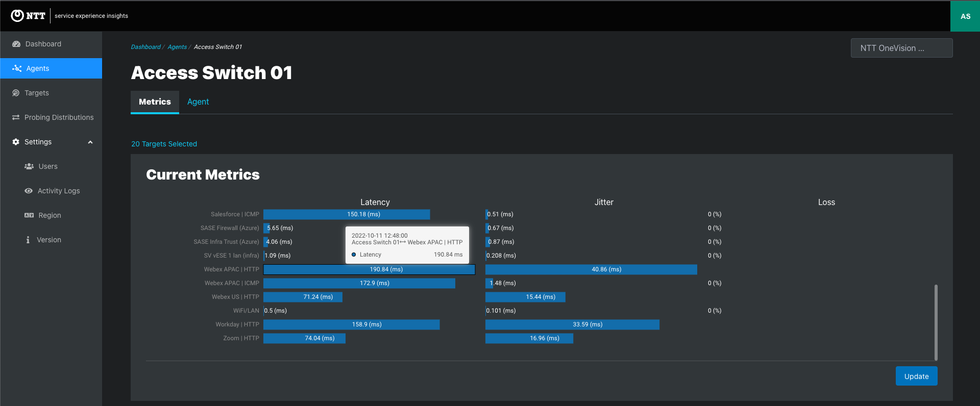Click the Update button
This screenshot has height=406, width=980.
tap(916, 376)
